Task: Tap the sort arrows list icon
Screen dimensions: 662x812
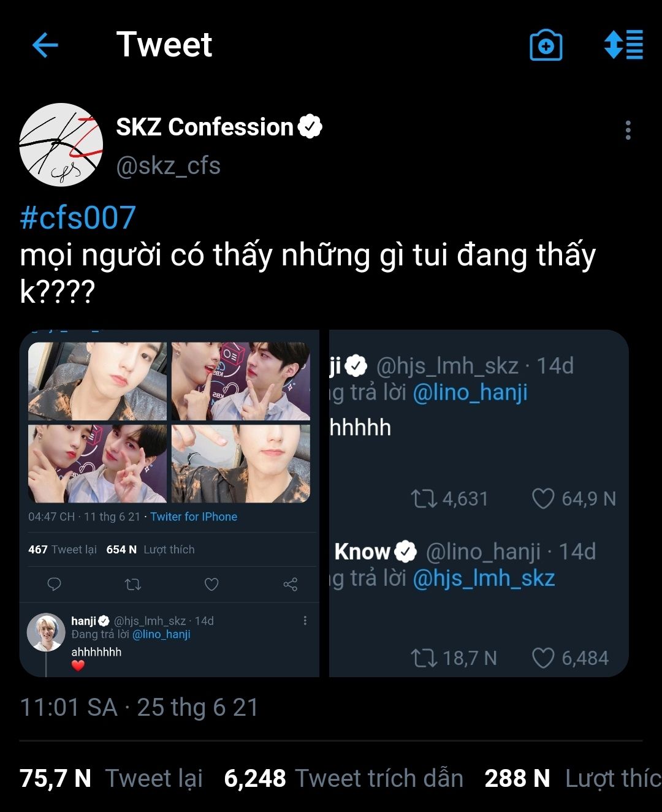Action: (623, 45)
